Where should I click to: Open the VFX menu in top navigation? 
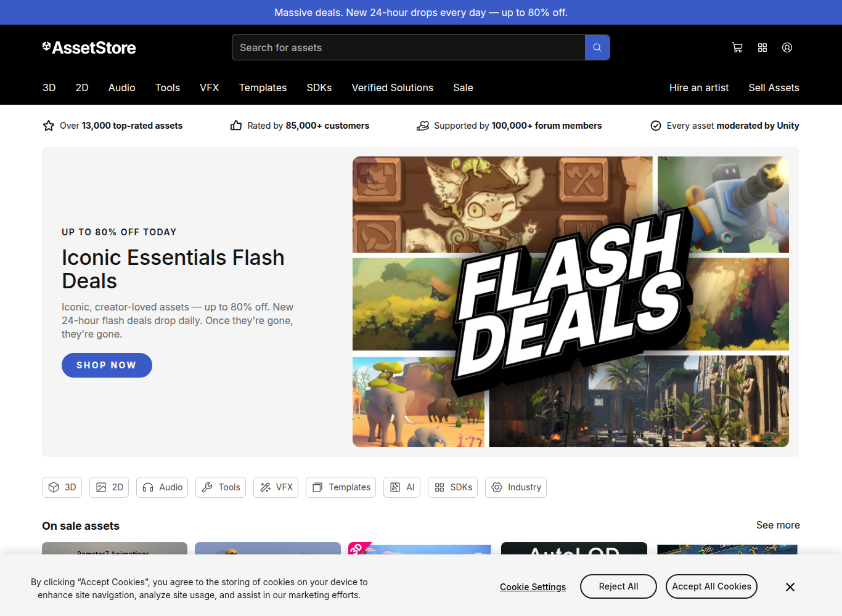[210, 87]
